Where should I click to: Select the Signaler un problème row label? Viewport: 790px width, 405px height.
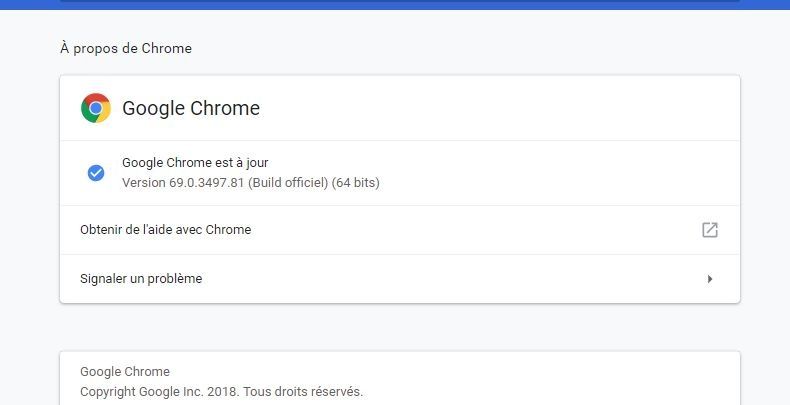(141, 279)
